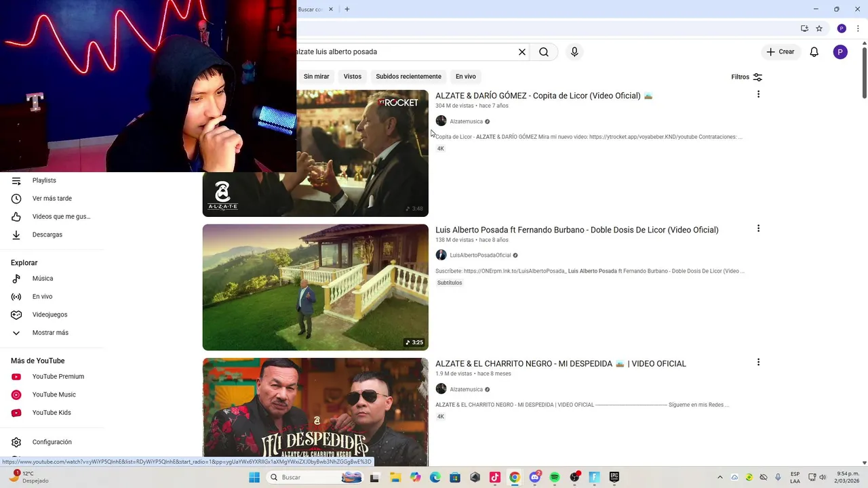Visit Alzatemusica channel under Copita de Licor
The width and height of the screenshot is (868, 488).
pos(466,121)
